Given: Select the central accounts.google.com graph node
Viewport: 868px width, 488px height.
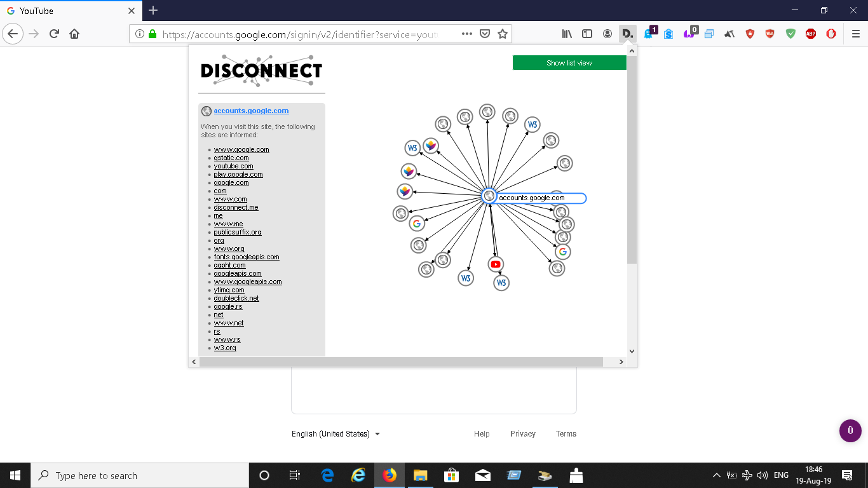Looking at the screenshot, I should point(489,196).
